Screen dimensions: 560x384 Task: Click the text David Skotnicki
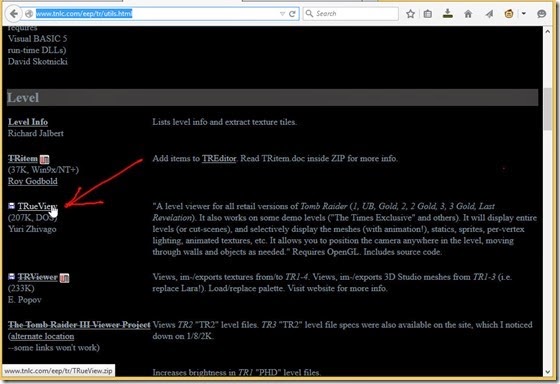point(38,61)
